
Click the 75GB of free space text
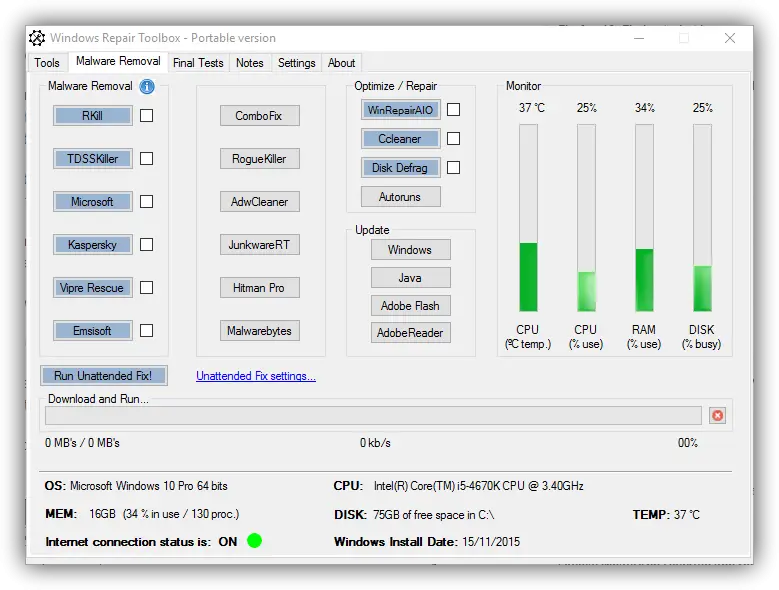tap(434, 515)
